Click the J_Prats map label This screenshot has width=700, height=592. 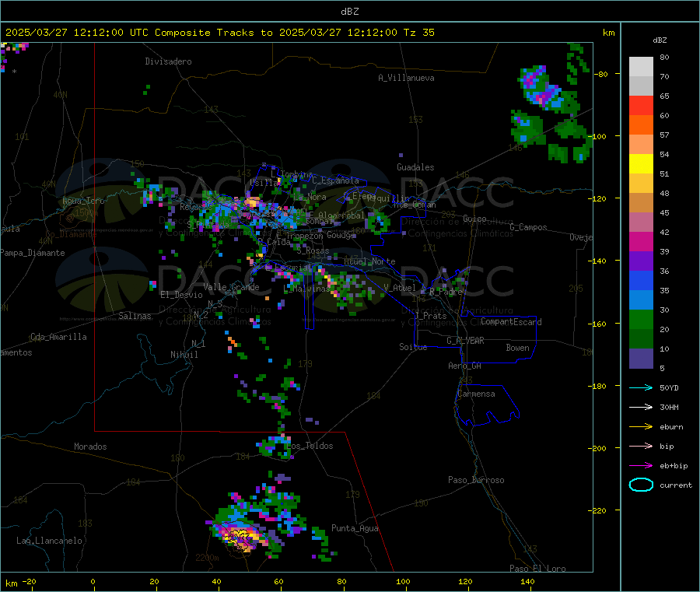[x=431, y=316]
